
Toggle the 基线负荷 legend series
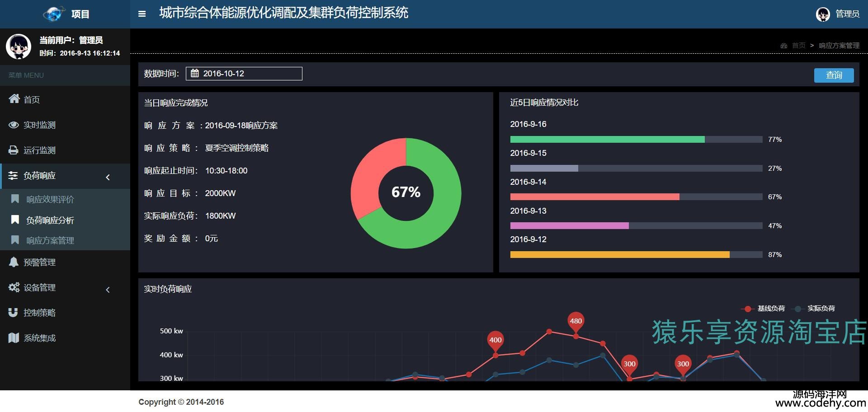[763, 309]
